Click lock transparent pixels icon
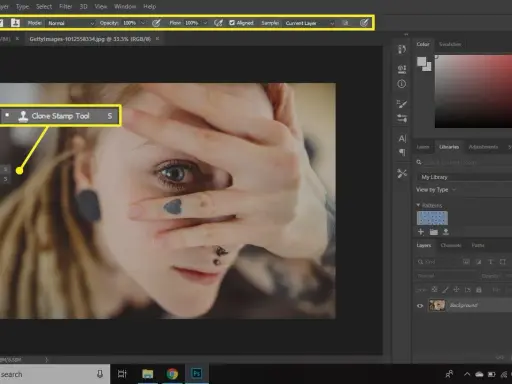This screenshot has width=512, height=384. [x=434, y=289]
